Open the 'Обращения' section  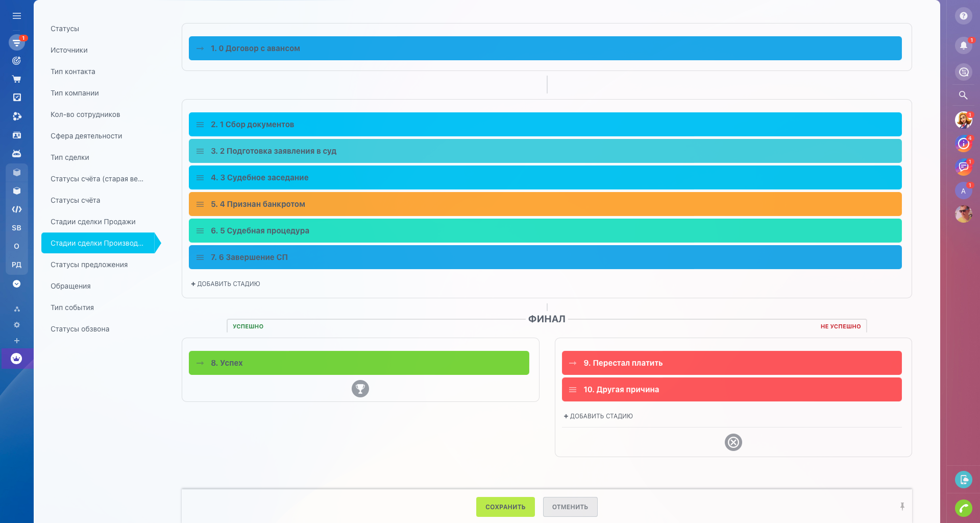click(70, 286)
